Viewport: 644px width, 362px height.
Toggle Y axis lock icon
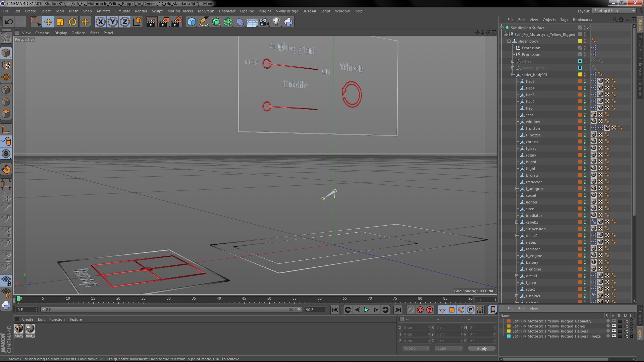(x=113, y=22)
